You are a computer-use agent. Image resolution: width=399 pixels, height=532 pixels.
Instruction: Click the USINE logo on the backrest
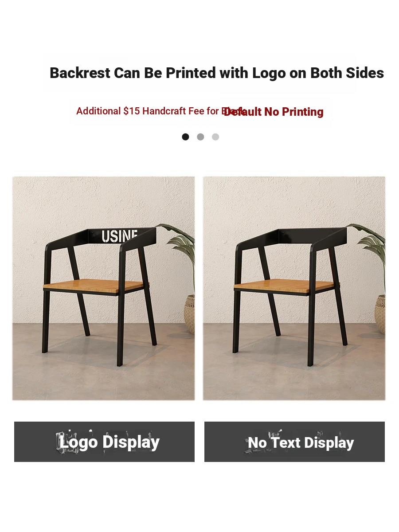tap(120, 236)
